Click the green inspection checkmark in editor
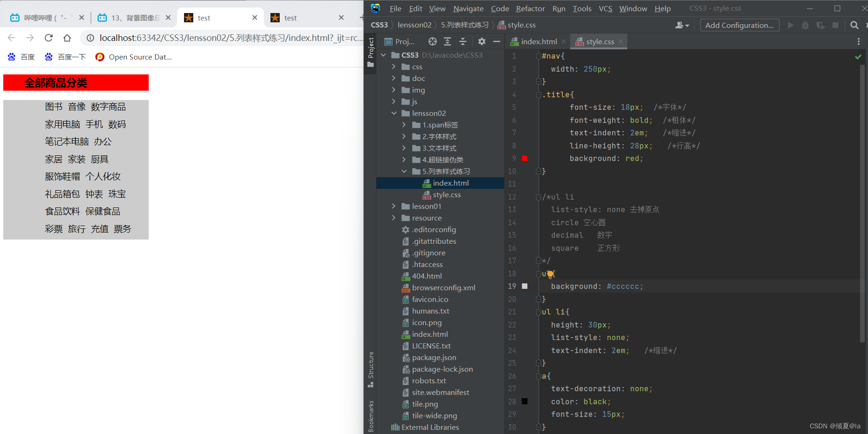 coord(858,57)
